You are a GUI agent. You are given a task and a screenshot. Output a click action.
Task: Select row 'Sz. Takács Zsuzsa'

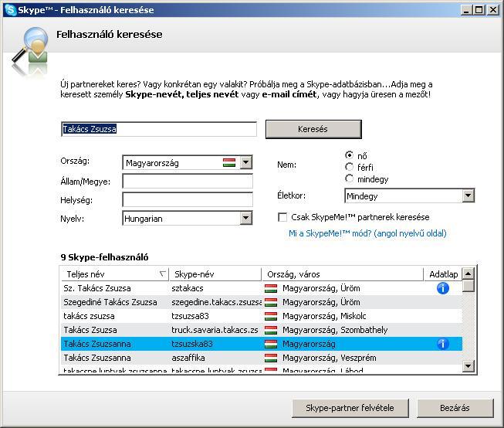tap(262, 288)
